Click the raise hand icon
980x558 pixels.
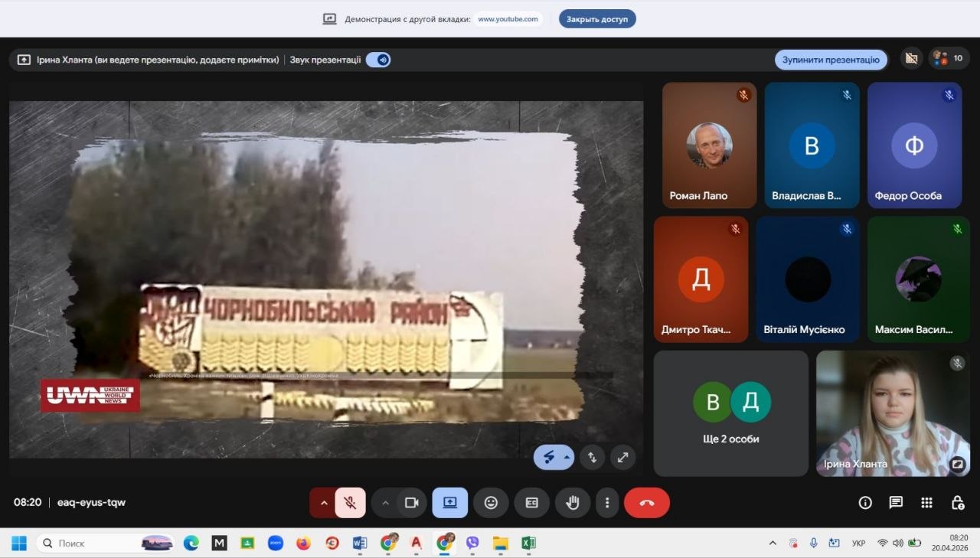pos(573,503)
